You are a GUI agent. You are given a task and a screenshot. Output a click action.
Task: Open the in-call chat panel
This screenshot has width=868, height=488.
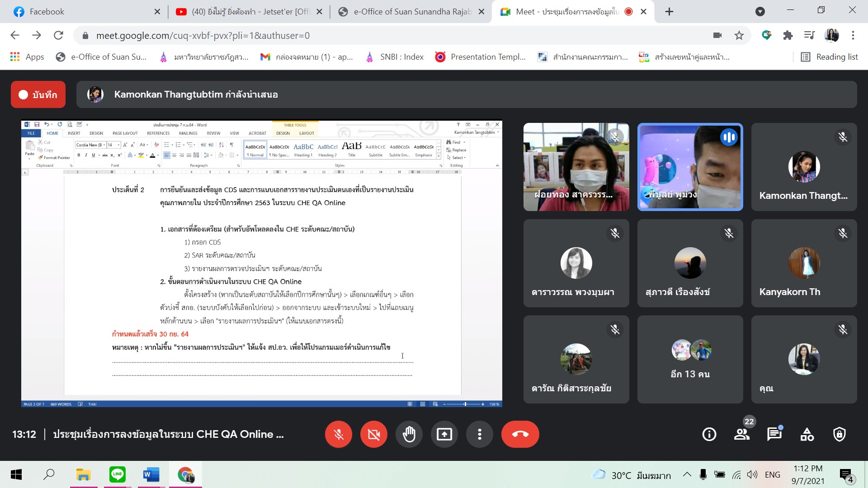pos(774,434)
